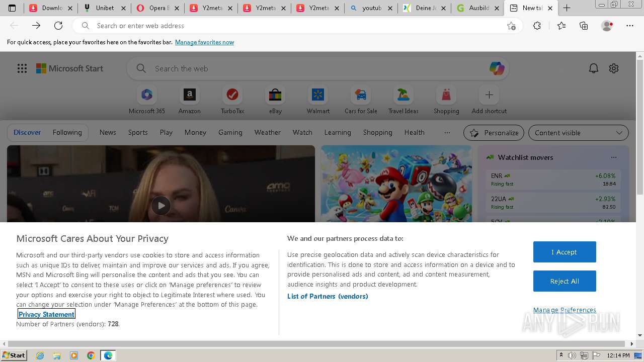
Task: Select ENR stock in Watchlist movers
Action: coord(553,179)
